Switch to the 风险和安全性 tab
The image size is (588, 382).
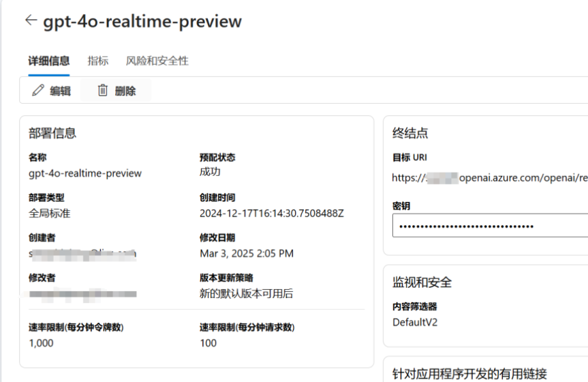[x=157, y=61]
